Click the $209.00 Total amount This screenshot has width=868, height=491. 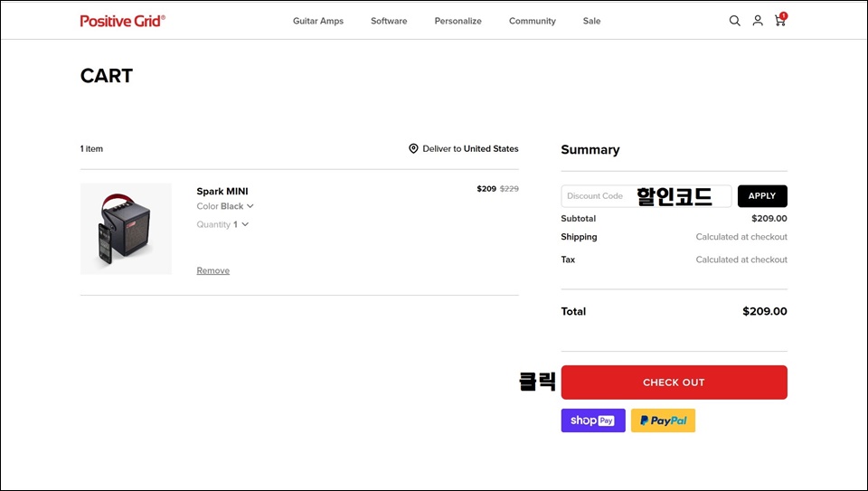pyautogui.click(x=765, y=311)
